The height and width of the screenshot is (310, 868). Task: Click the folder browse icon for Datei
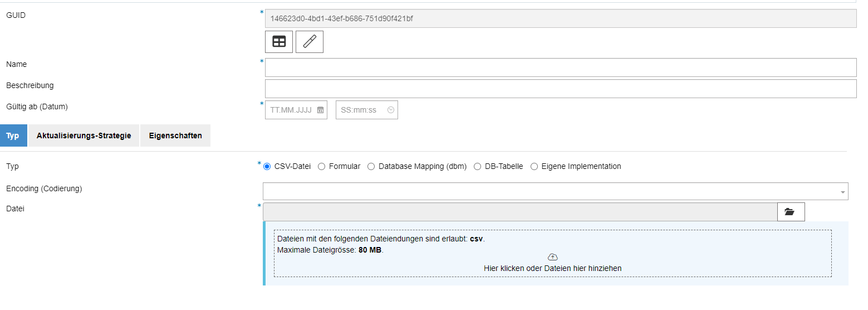(791, 212)
